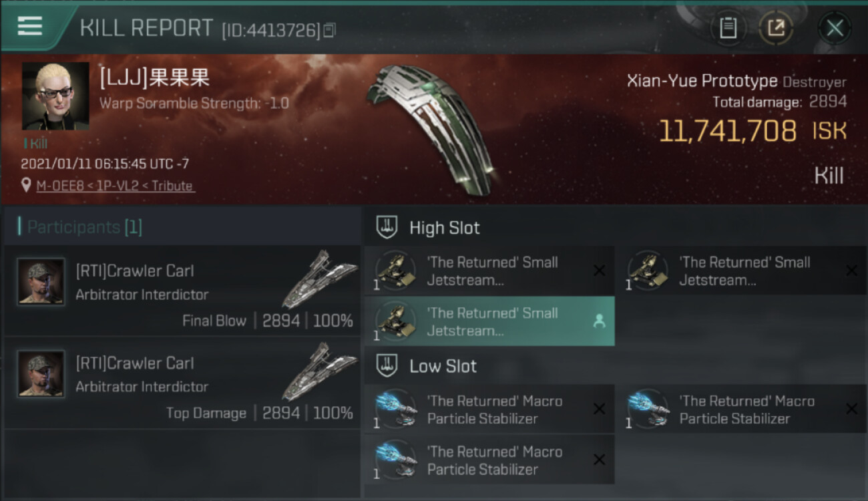Click the person icon on highlighted Jetstream module
The image size is (868, 501).
(599, 321)
